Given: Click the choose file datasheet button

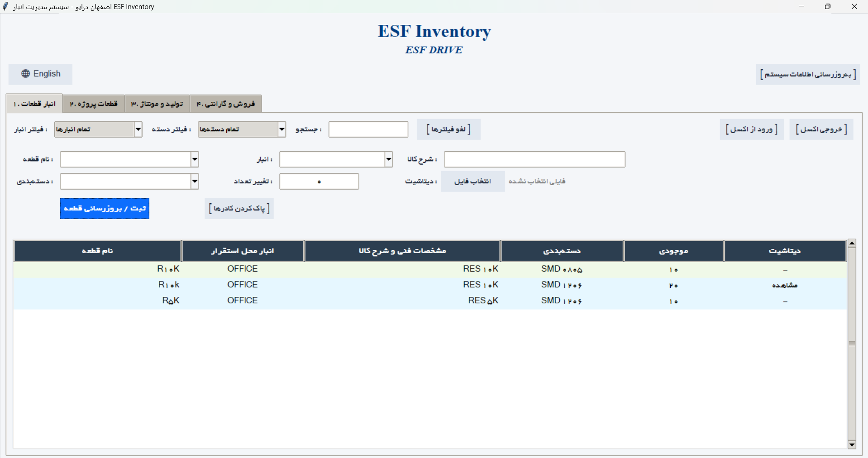Looking at the screenshot, I should coord(473,181).
